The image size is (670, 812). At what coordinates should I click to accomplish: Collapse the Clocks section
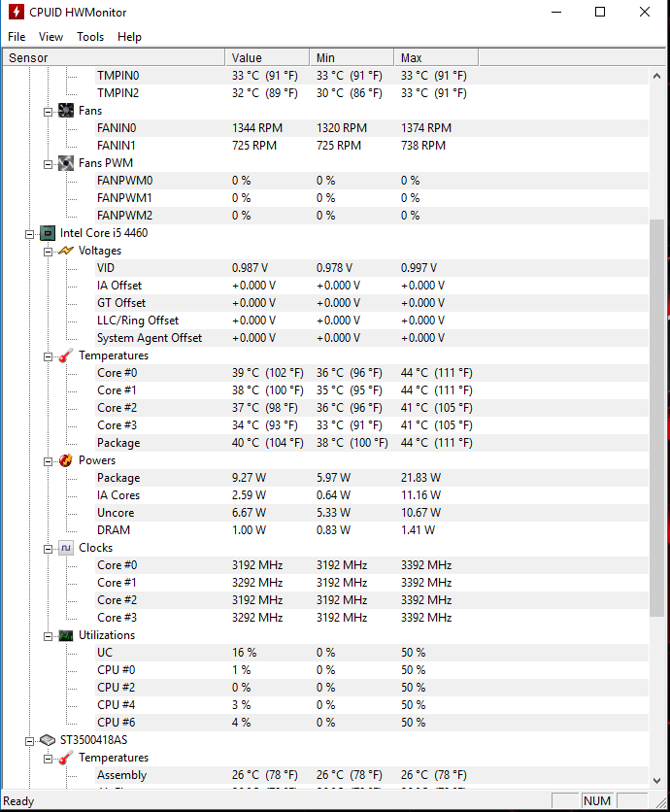pyautogui.click(x=49, y=549)
